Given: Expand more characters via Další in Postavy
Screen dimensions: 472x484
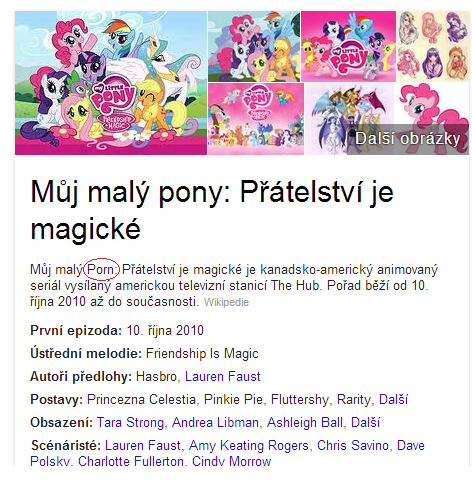Looking at the screenshot, I should pos(393,399).
